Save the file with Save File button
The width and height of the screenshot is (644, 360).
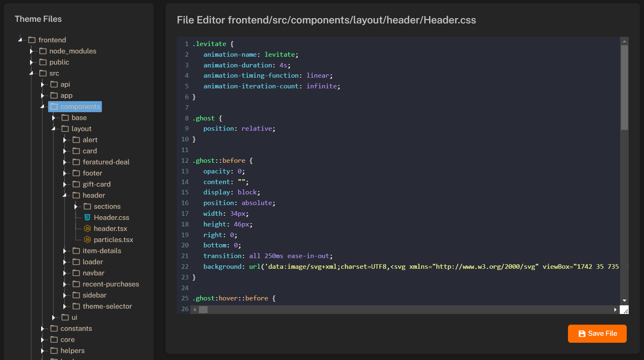pyautogui.click(x=597, y=334)
